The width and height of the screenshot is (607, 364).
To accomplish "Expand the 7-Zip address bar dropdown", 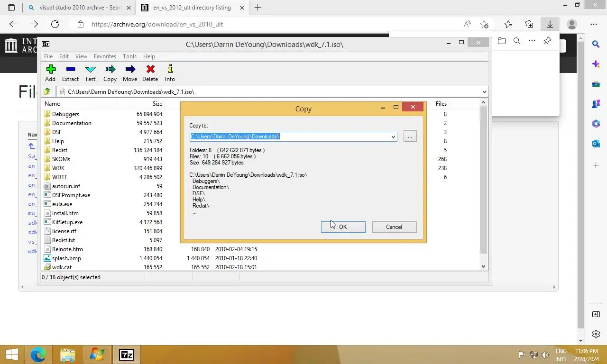I will pyautogui.click(x=484, y=91).
